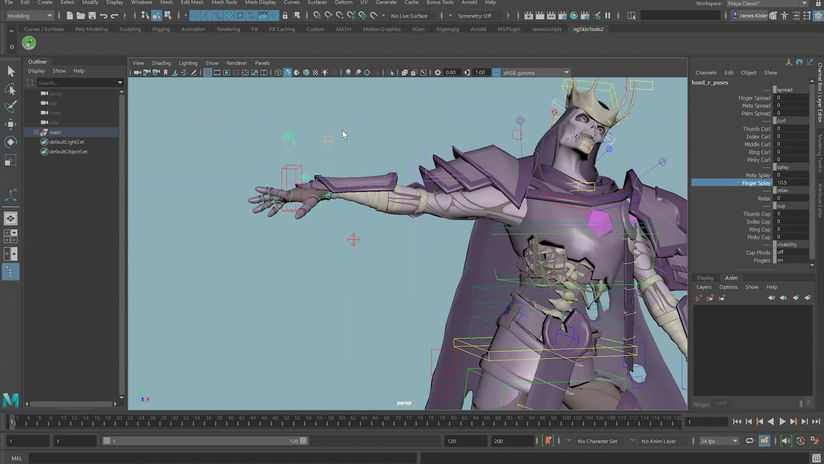
Task: Open the Mesh Tools menu
Action: coord(223,3)
